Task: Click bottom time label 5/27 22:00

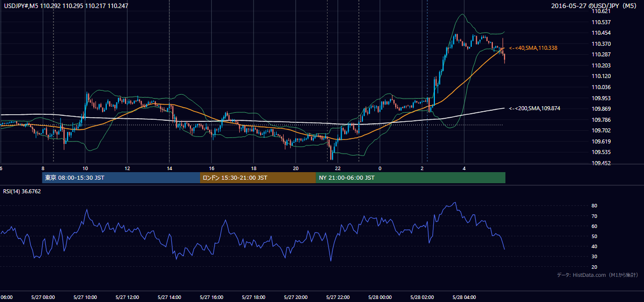Action: click(x=338, y=297)
